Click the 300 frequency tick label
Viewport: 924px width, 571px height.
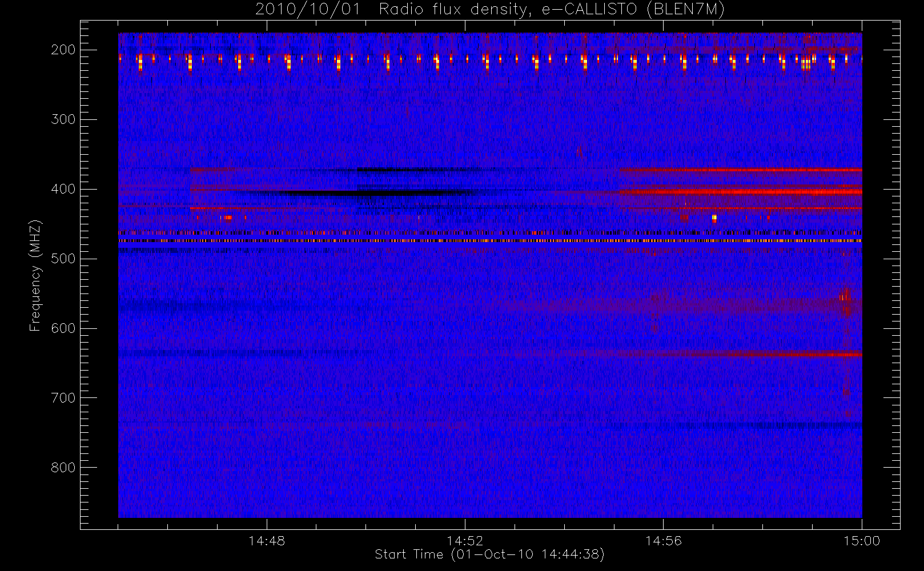click(x=63, y=119)
